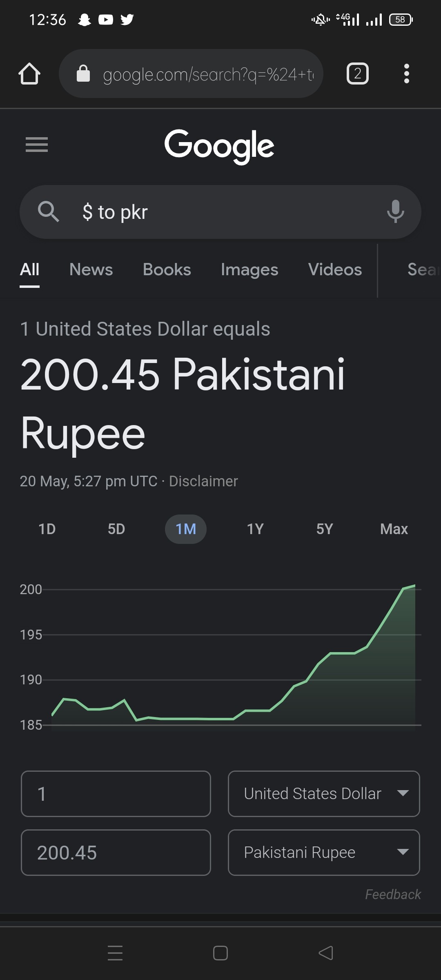This screenshot has width=441, height=980.
Task: Tap the Android recent apps button
Action: pyautogui.click(x=115, y=953)
